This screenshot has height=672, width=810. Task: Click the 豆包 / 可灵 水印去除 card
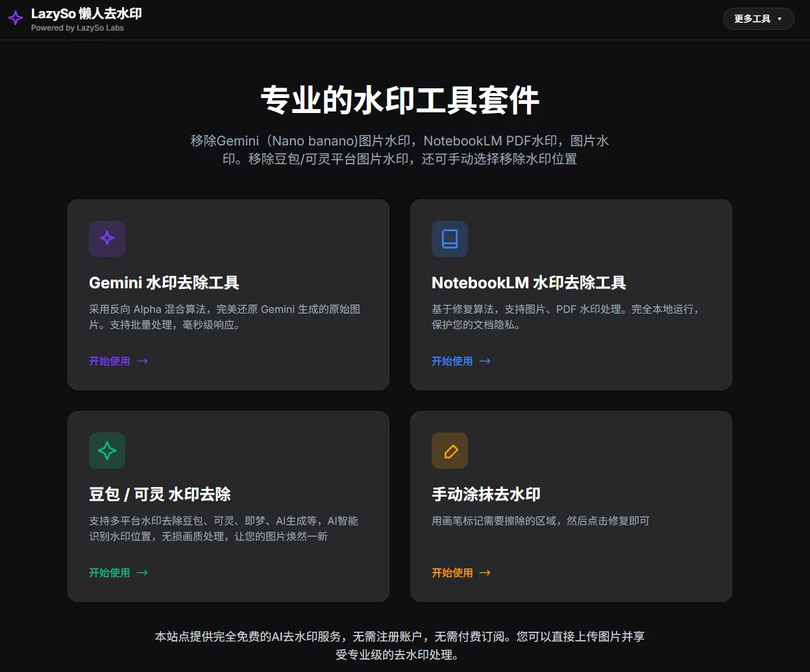[x=228, y=506]
